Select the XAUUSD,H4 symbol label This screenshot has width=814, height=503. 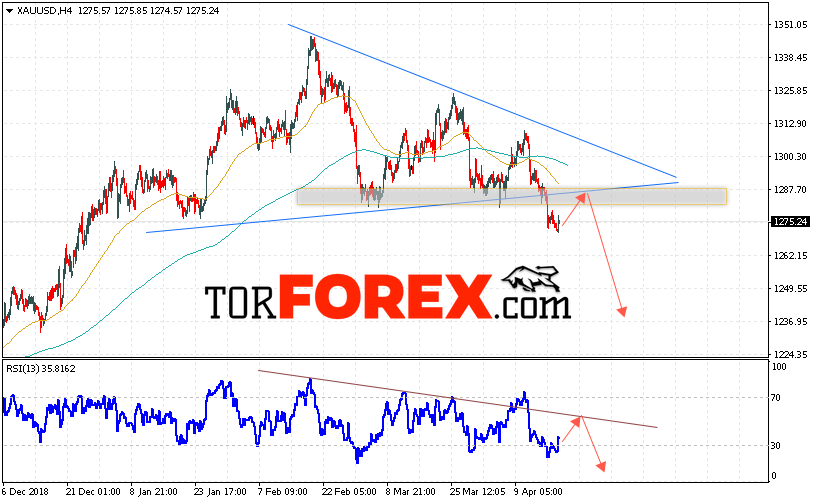click(x=45, y=10)
